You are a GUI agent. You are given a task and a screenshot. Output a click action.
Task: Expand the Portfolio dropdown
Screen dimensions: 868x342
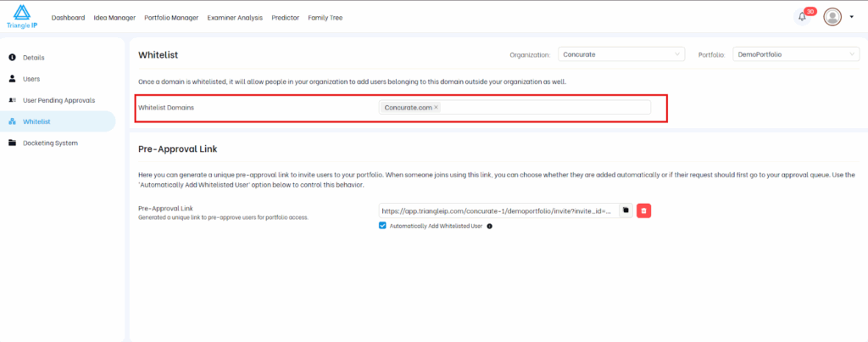tap(795, 54)
